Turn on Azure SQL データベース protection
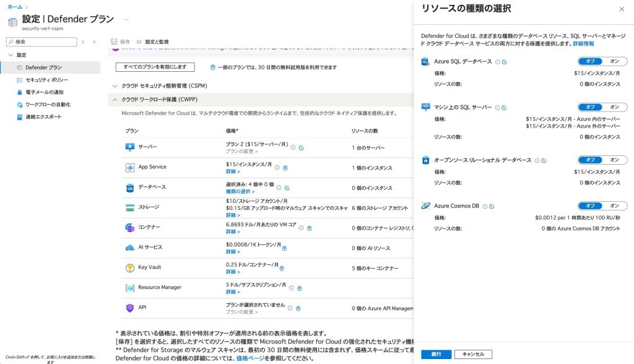634x364 pixels. point(614,62)
